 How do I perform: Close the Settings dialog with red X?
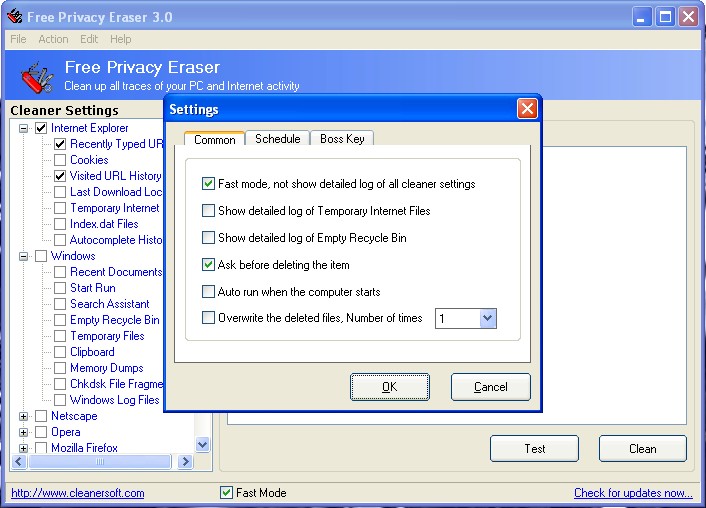tap(527, 109)
